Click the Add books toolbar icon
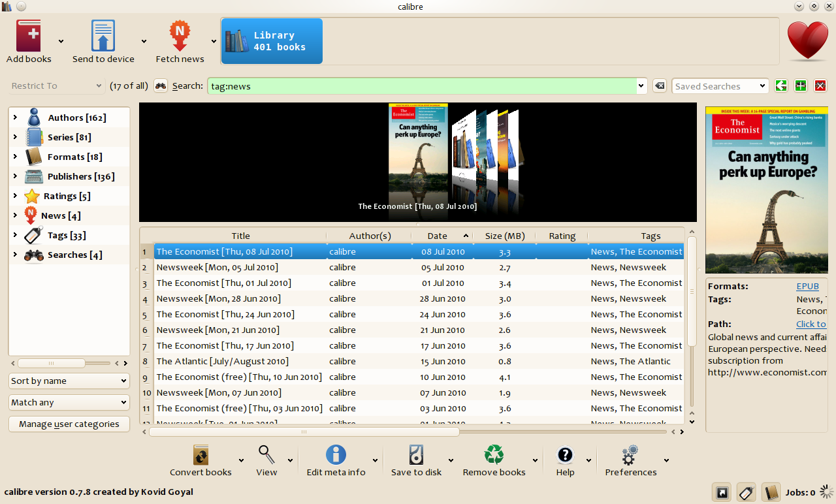Viewport: 836px width, 504px height. 29,35
